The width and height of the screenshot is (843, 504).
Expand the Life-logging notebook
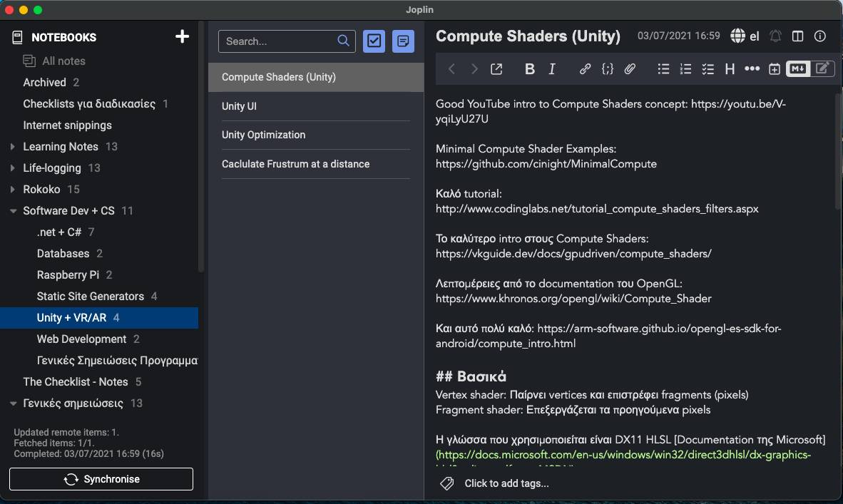tap(12, 168)
